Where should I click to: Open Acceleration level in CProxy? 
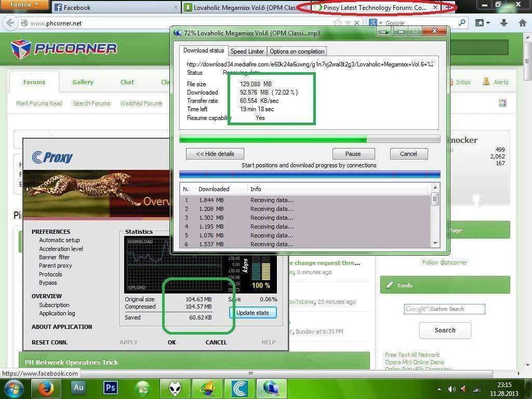[61, 249]
